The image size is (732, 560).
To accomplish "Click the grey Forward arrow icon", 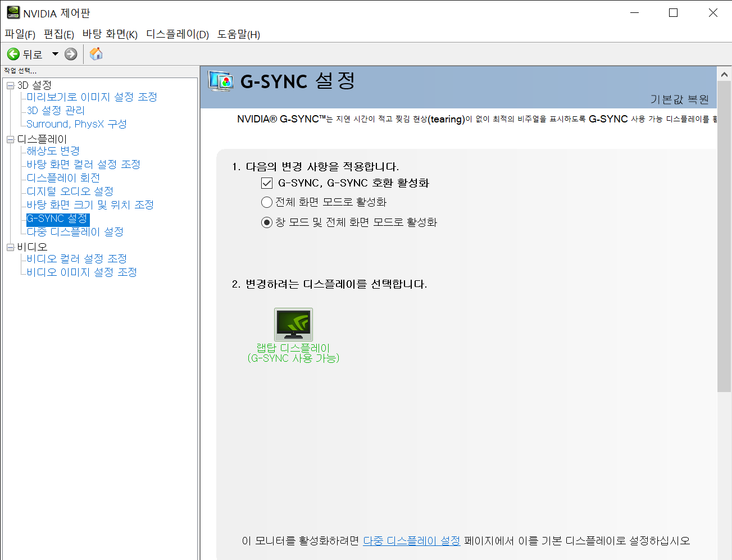I will pos(71,54).
